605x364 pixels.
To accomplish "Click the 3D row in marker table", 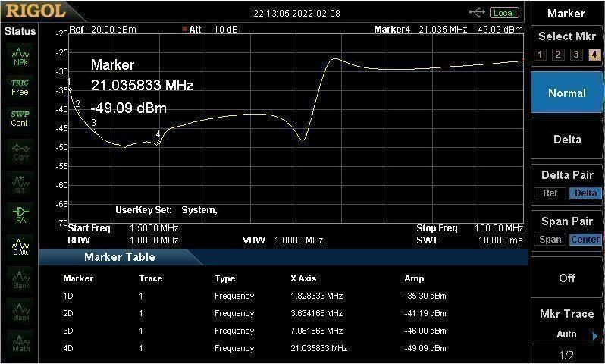I will [255, 331].
